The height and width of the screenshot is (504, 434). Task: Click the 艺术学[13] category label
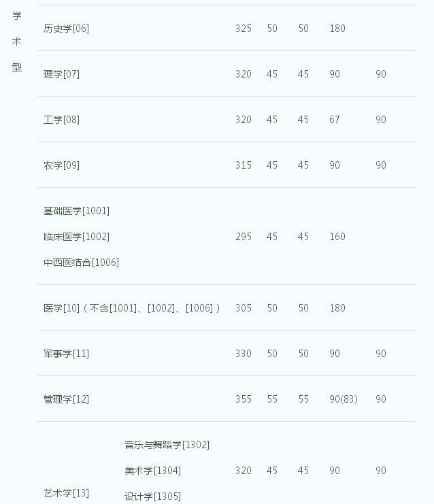(66, 493)
